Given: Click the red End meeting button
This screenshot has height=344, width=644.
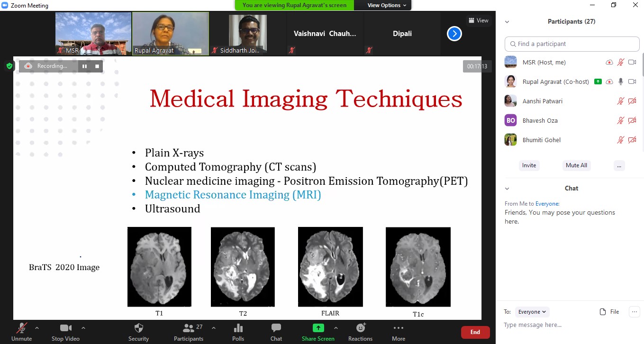Looking at the screenshot, I should pos(475,332).
